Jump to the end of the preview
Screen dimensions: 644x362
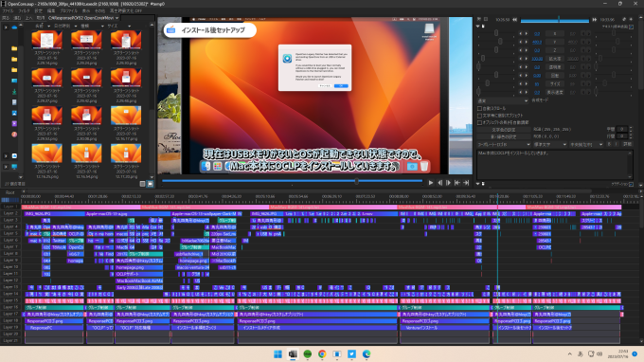tap(466, 183)
